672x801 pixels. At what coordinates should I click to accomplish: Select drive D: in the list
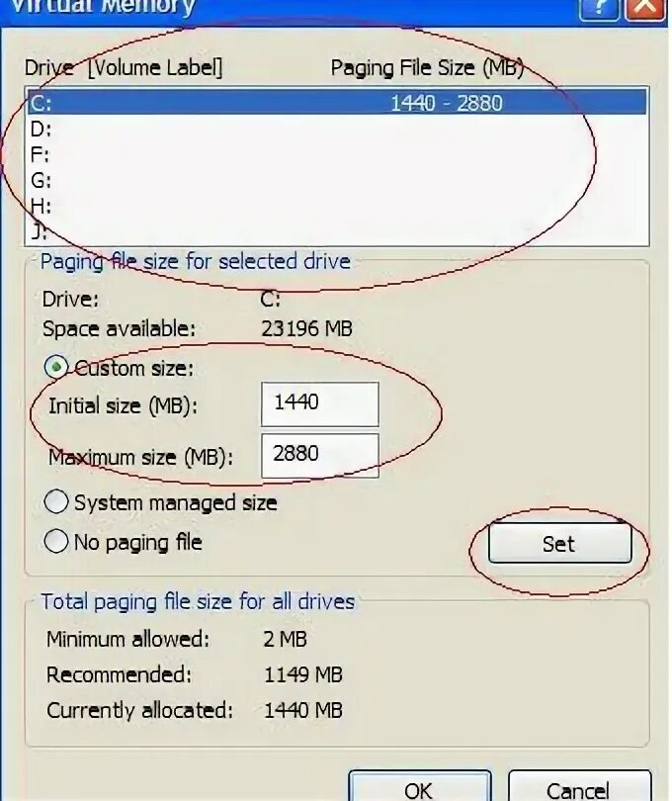[337, 129]
